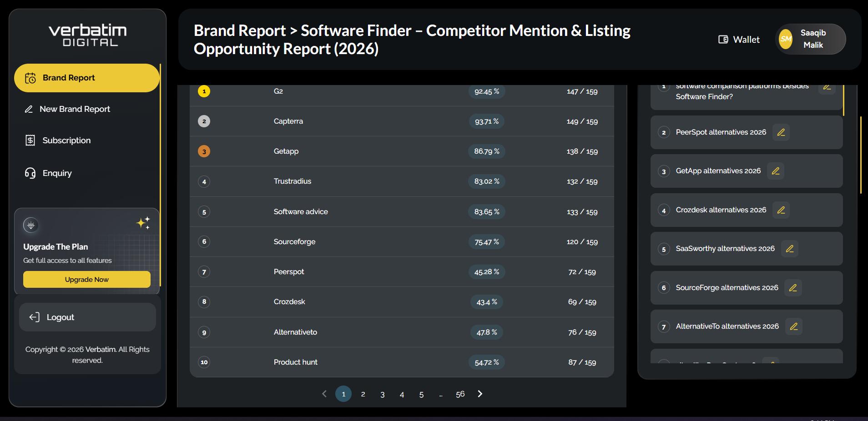Click the 93.71 % percentage badge

[487, 121]
